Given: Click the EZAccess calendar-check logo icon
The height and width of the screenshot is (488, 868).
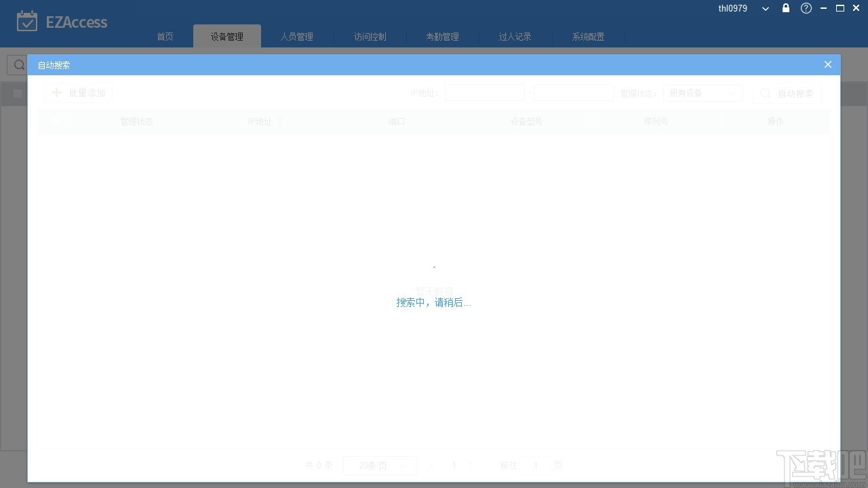Looking at the screenshot, I should click(27, 21).
